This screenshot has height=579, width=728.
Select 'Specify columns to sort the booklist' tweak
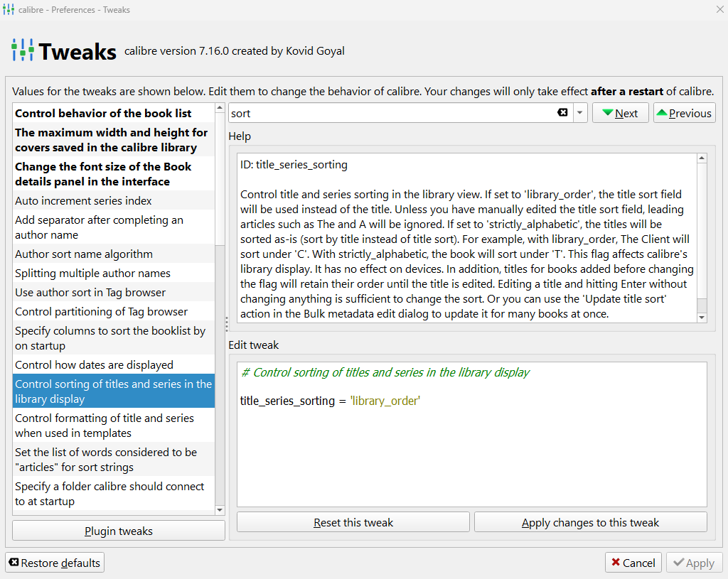coord(114,338)
